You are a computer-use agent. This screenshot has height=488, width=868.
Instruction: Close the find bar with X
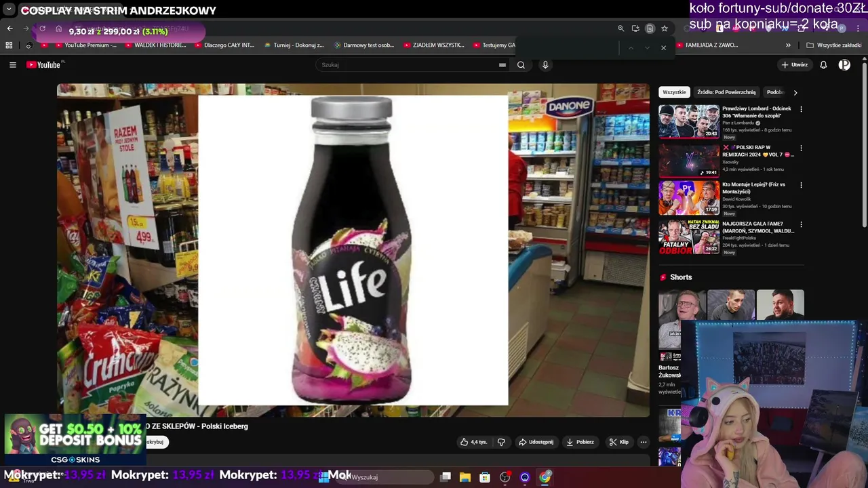point(663,48)
